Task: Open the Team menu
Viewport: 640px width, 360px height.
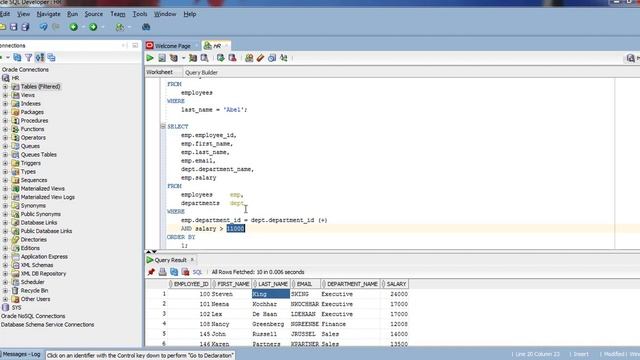Action: point(118,14)
